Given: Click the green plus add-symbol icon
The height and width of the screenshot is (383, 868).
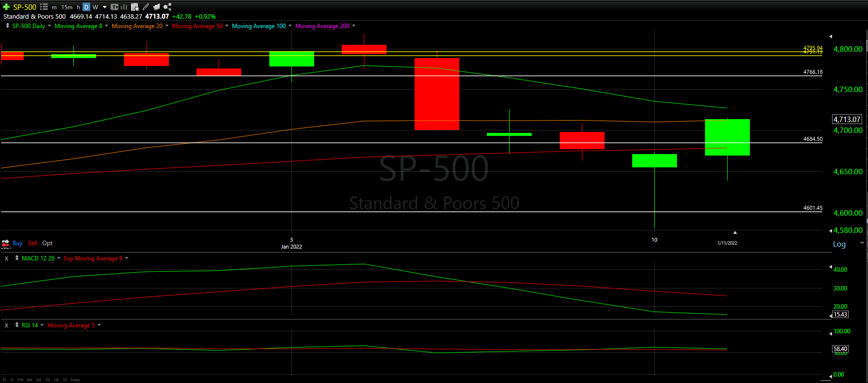Looking at the screenshot, I should (x=6, y=7).
